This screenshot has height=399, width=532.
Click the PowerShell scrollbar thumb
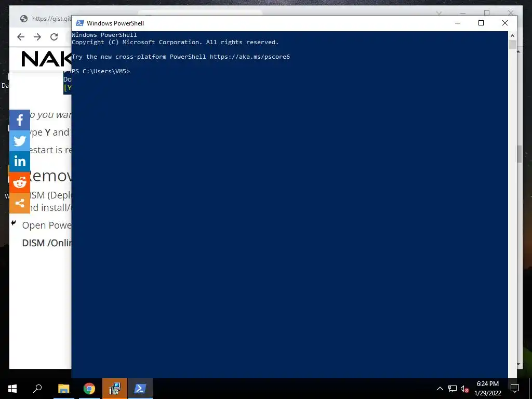tap(512, 45)
